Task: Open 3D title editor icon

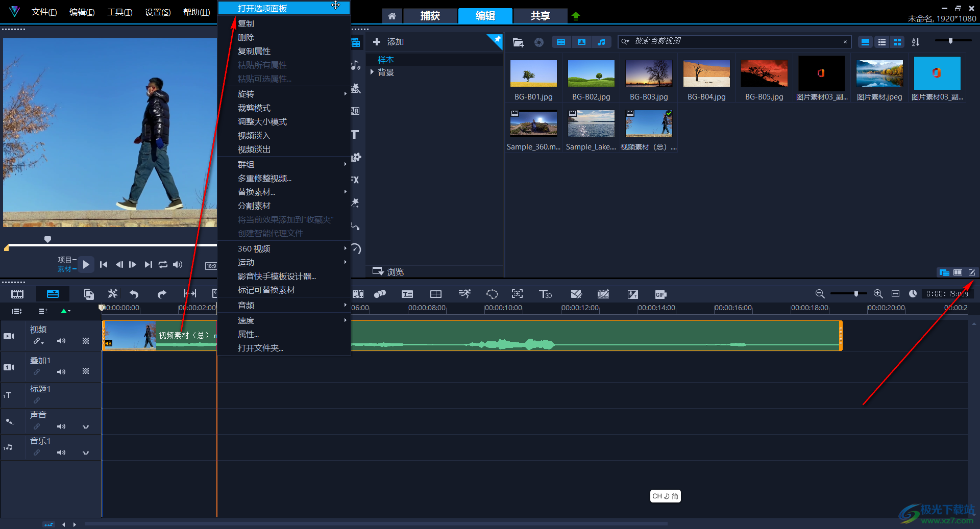Action: coord(545,294)
